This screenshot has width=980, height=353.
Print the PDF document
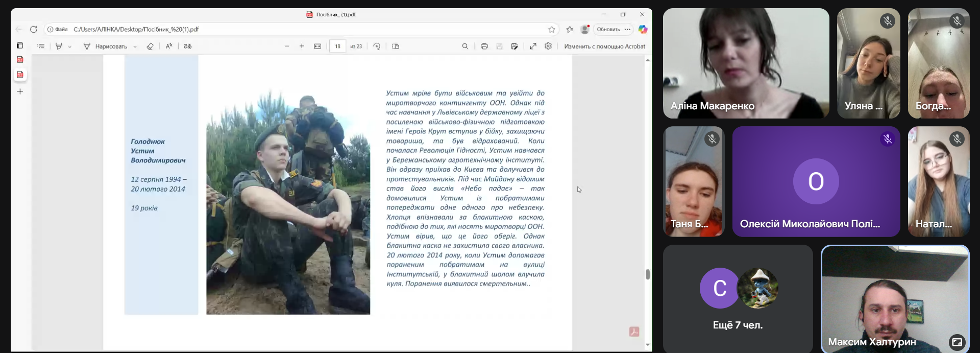click(x=484, y=46)
